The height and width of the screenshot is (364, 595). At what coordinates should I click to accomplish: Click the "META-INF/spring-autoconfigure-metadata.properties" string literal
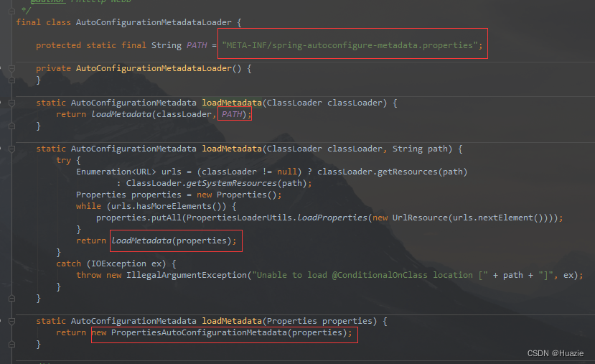350,45
